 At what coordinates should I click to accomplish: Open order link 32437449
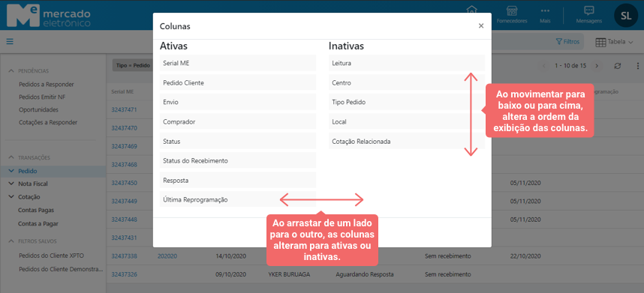124,202
